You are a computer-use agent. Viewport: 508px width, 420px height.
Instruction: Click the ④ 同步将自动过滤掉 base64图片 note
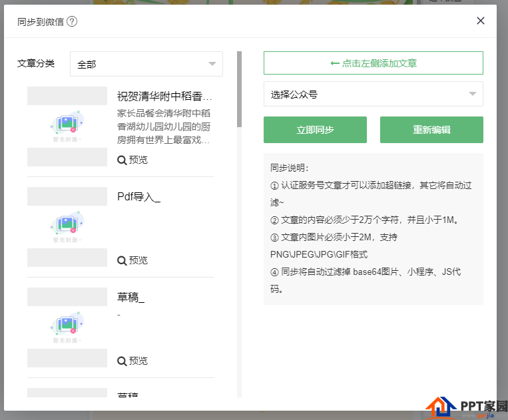[x=366, y=280]
